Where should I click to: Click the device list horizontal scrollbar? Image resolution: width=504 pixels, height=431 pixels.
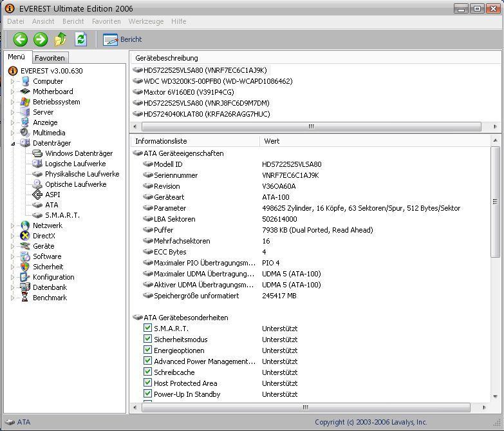tap(311, 126)
